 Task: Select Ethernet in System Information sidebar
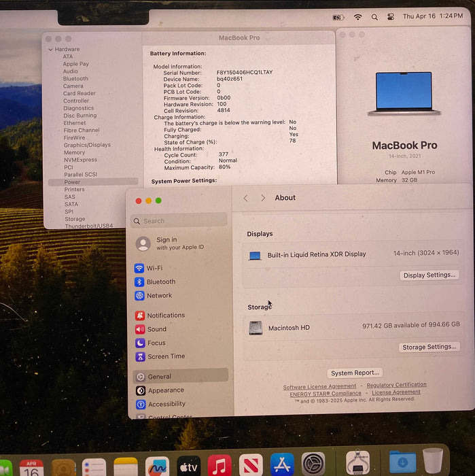point(75,123)
